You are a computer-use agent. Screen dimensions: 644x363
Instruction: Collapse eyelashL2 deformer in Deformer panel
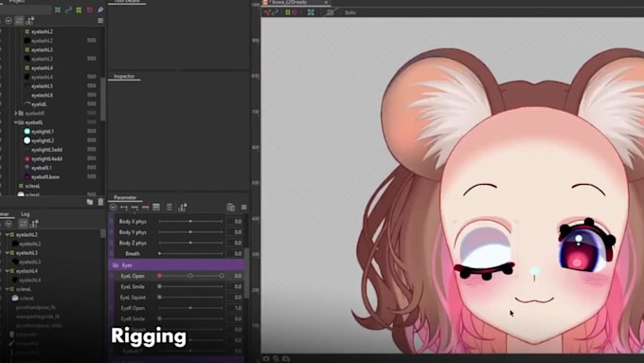[x=7, y=235]
